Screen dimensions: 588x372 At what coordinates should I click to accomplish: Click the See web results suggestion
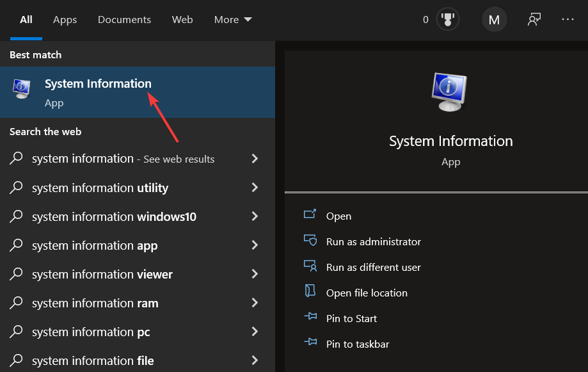122,159
